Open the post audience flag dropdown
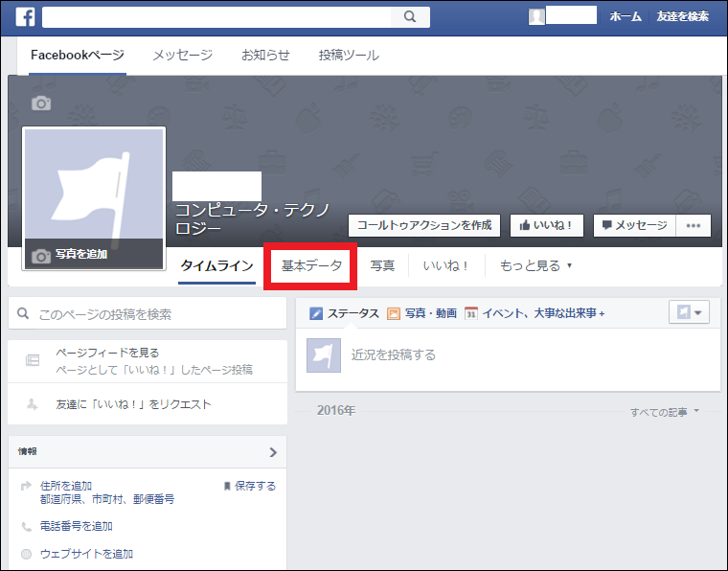The image size is (728, 571). pyautogui.click(x=689, y=312)
